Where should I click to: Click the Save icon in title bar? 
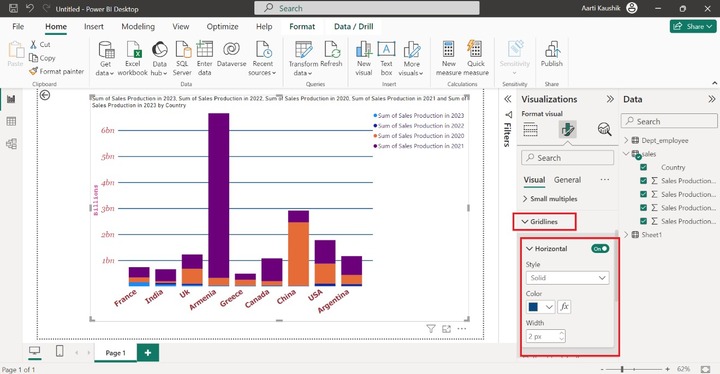pos(13,8)
